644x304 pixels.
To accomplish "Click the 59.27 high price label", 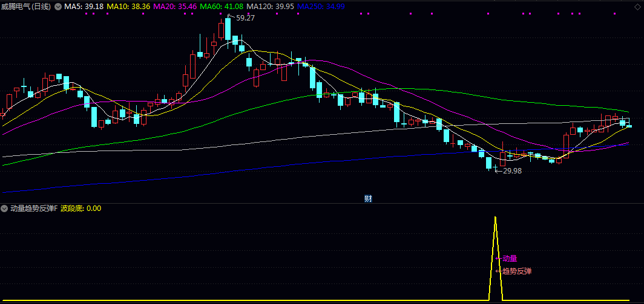I will coord(245,18).
